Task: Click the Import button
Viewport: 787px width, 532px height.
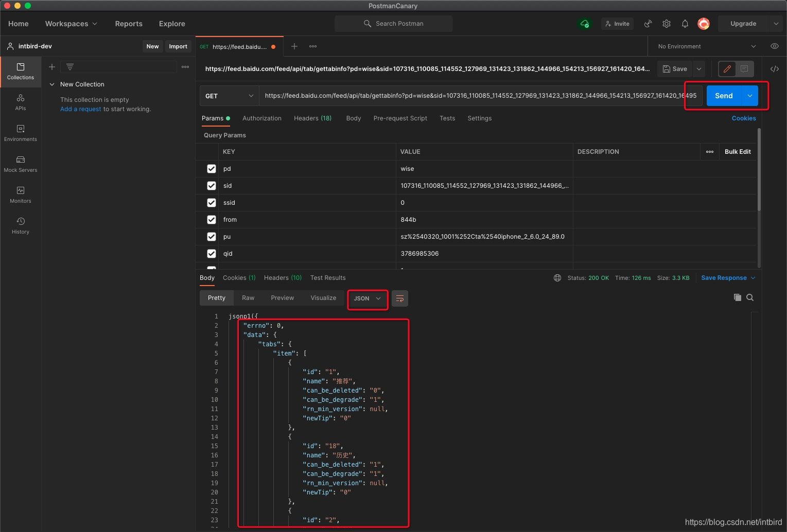Action: [x=178, y=46]
